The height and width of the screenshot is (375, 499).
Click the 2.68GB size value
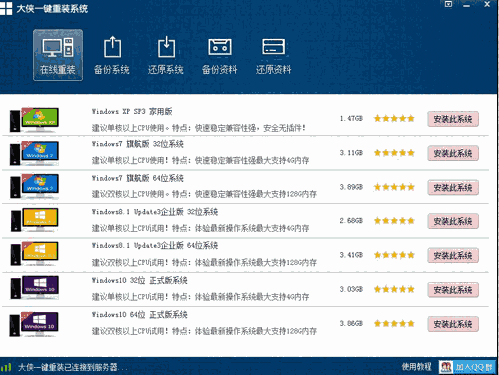(x=351, y=221)
